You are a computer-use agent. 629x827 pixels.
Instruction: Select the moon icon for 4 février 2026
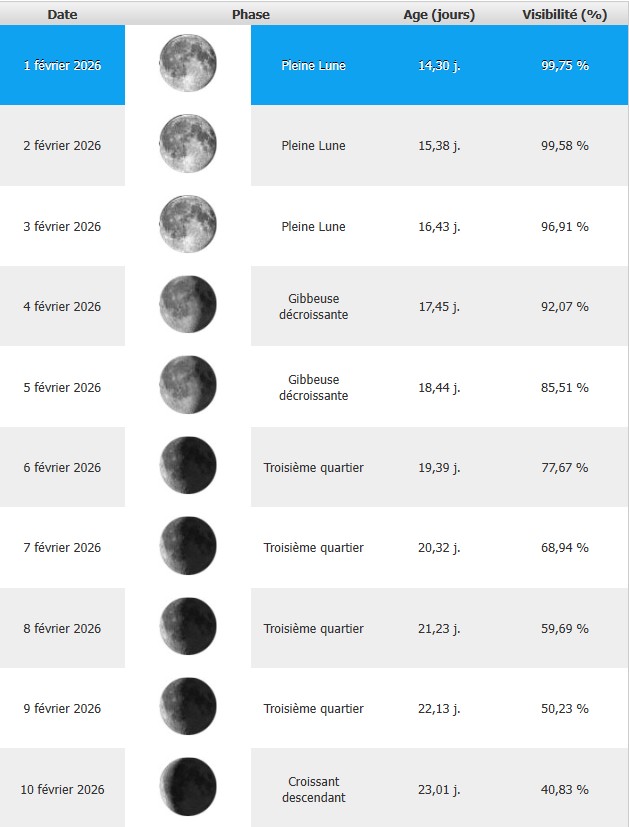[x=188, y=305]
